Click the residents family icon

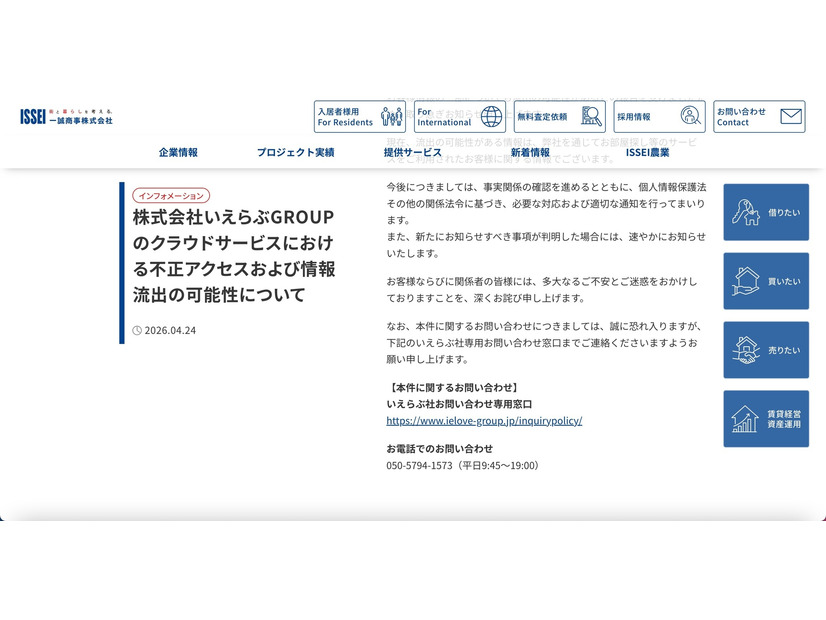(x=391, y=116)
